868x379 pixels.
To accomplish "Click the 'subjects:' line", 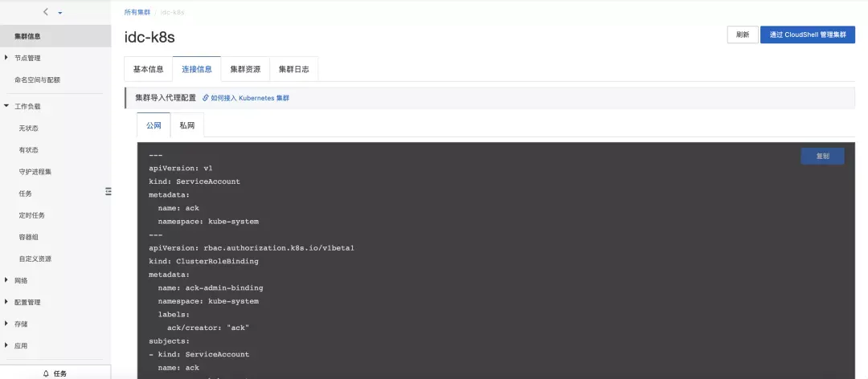I will point(170,340).
